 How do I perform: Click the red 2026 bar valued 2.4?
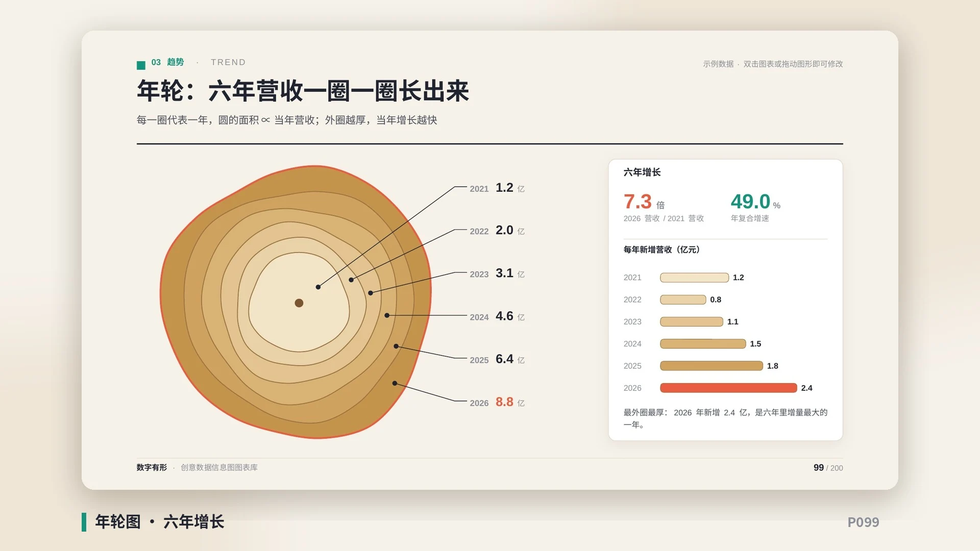point(728,388)
